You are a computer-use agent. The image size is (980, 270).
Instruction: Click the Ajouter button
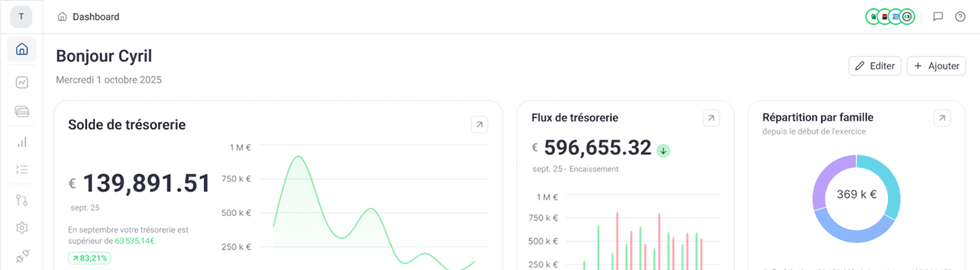coord(936,66)
